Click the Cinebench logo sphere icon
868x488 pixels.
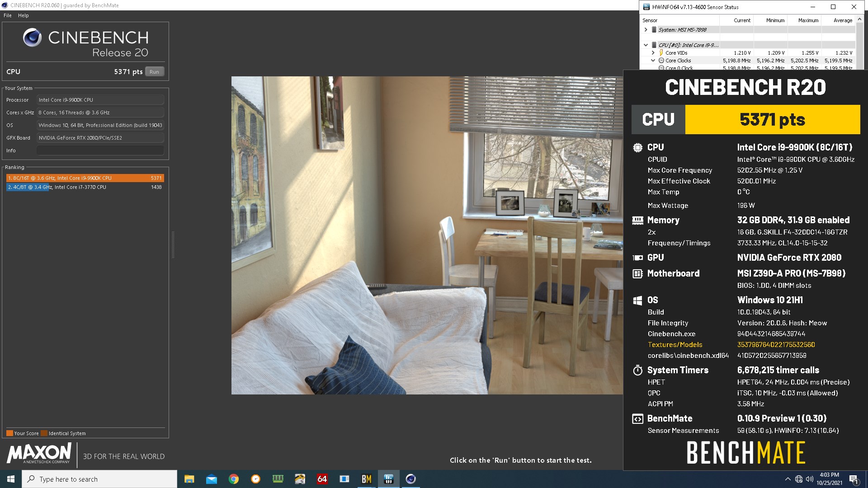[x=32, y=38]
